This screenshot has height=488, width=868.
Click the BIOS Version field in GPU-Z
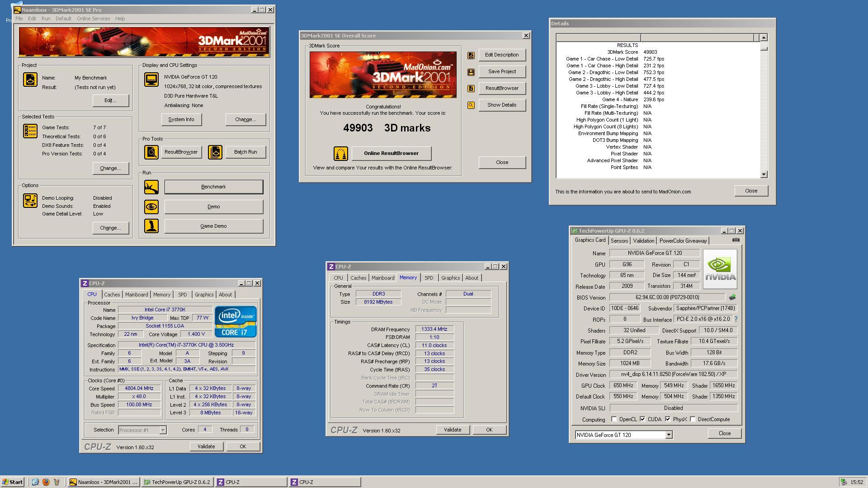click(667, 297)
